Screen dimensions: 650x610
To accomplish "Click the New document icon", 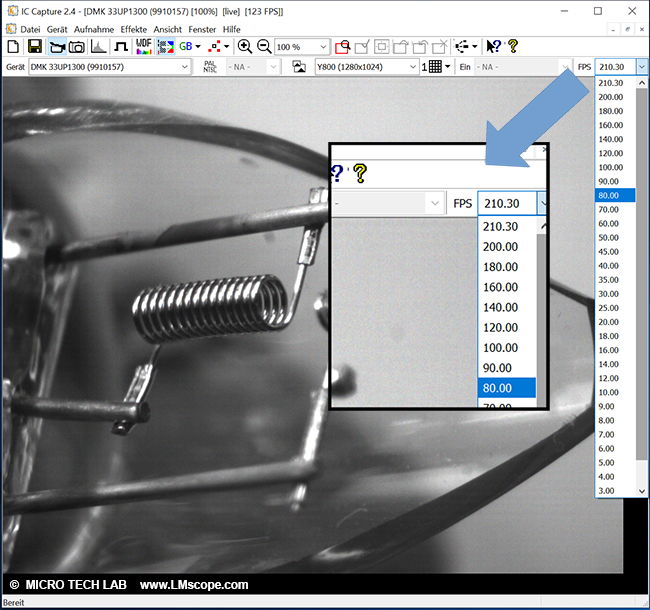I will coord(12,47).
